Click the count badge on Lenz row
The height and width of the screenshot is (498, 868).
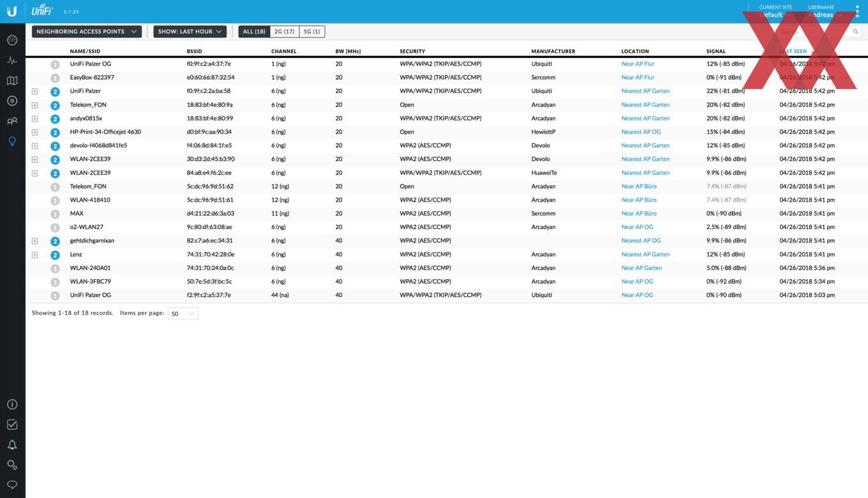click(x=55, y=255)
